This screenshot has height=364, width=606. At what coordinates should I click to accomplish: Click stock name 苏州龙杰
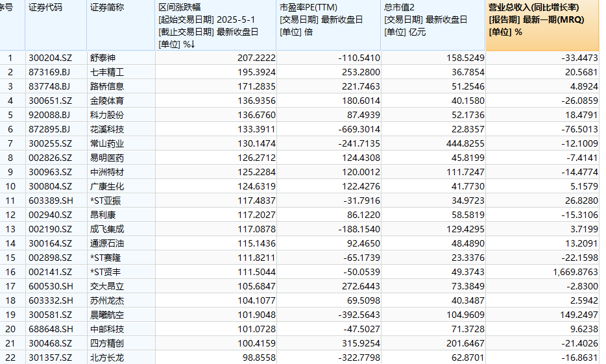pos(107,301)
